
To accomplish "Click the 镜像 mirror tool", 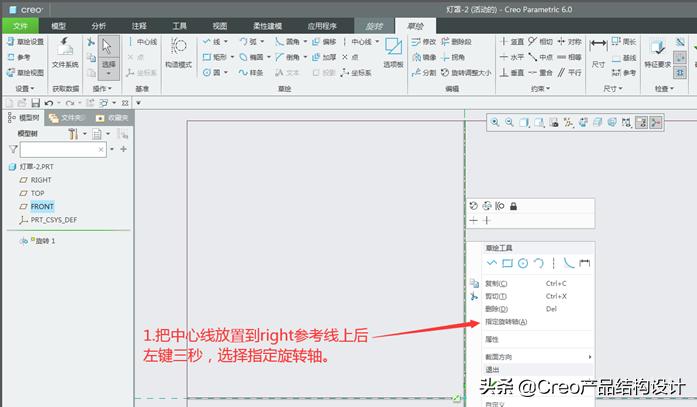I will point(424,57).
